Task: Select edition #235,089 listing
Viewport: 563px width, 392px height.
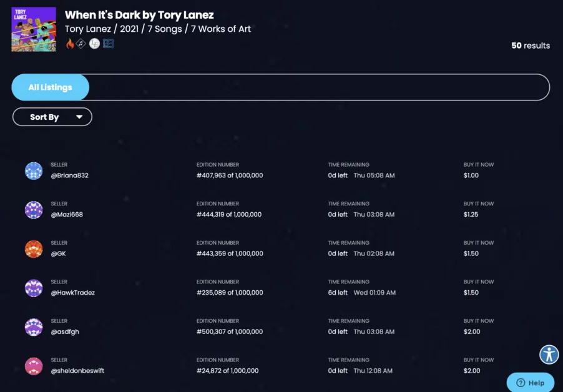Action: (x=230, y=293)
